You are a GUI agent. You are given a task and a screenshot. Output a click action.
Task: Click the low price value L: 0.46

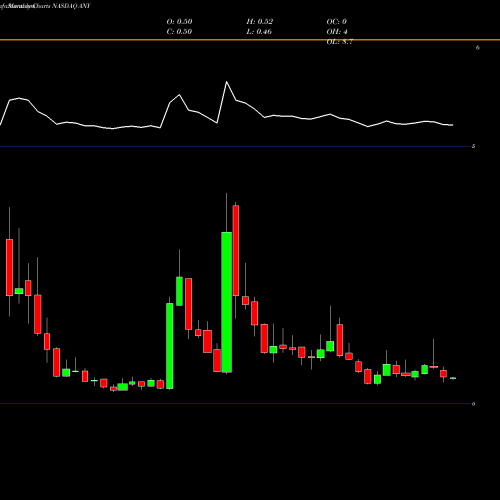(259, 32)
